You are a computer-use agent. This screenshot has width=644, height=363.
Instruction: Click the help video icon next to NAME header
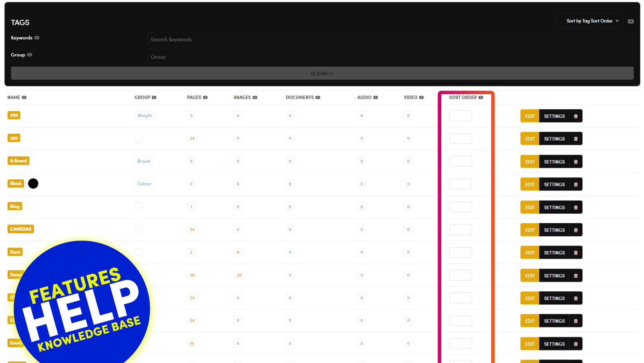[24, 97]
